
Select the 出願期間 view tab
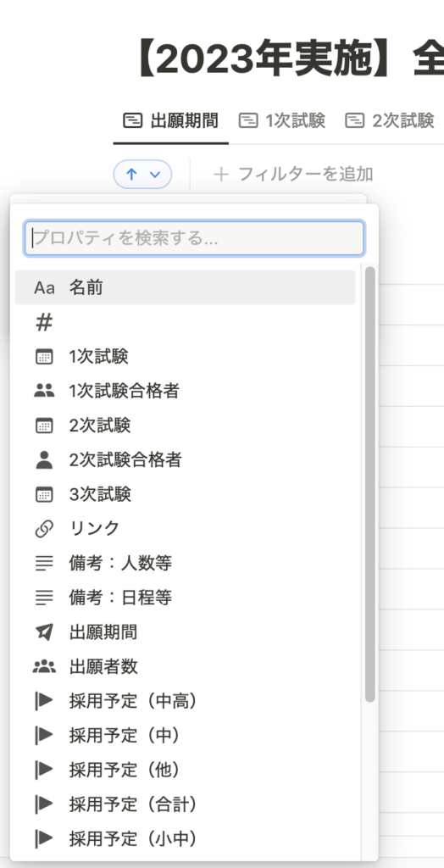click(x=170, y=120)
